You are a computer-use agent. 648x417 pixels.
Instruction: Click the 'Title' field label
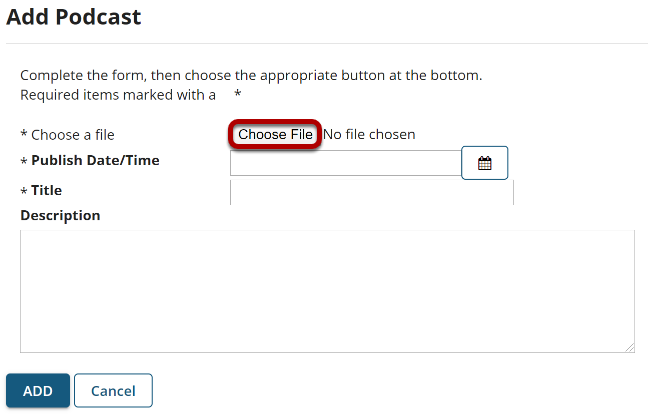point(46,191)
